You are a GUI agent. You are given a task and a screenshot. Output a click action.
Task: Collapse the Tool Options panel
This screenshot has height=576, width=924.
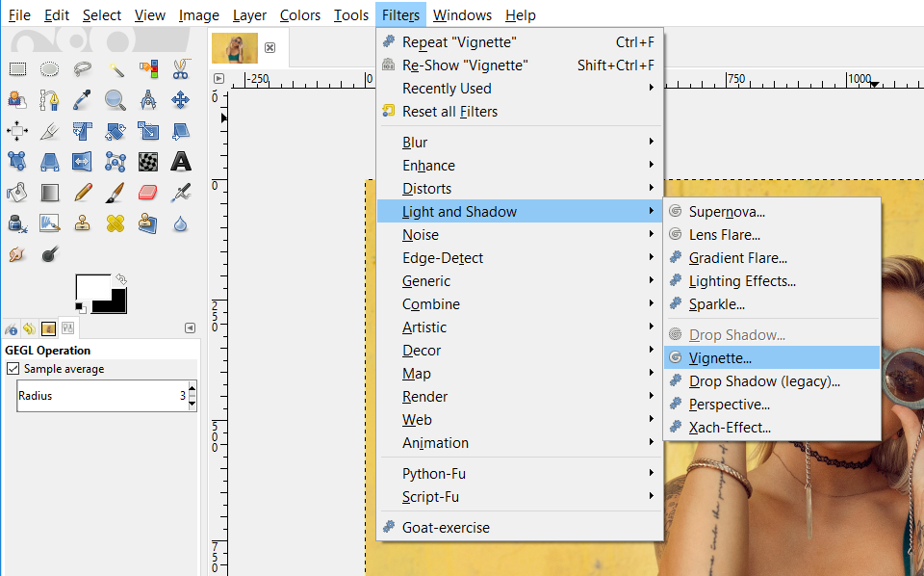click(190, 327)
